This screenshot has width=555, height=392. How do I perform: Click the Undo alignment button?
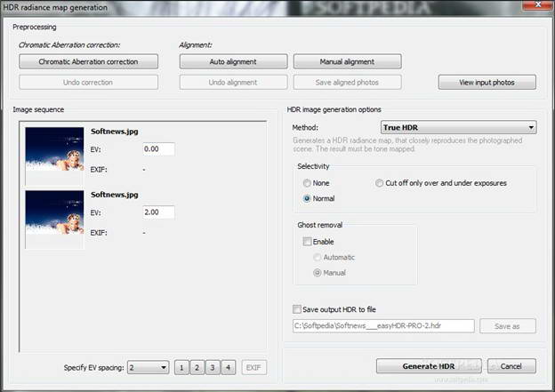233,83
